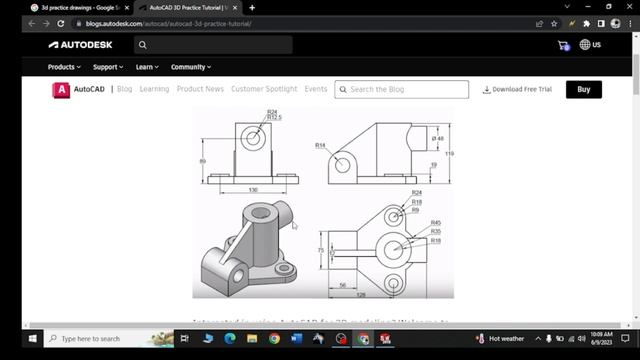Open Microsoft Edge from the taskbar
The width and height of the screenshot is (640, 360).
pos(230,338)
